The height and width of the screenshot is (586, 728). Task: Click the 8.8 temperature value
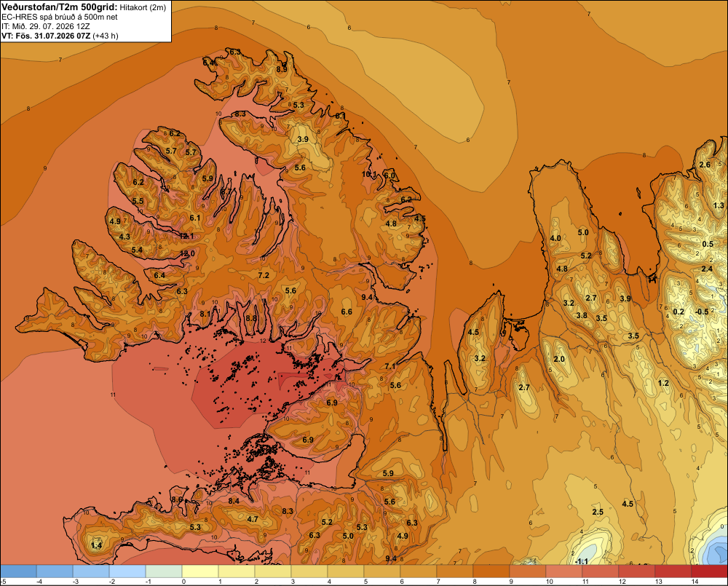tap(250, 318)
